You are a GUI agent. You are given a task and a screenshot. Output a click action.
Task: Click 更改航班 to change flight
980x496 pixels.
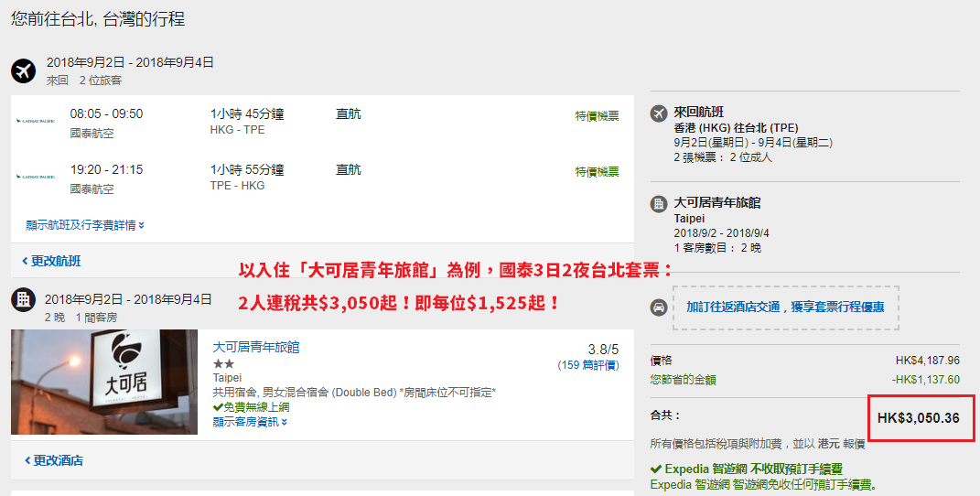tap(51, 261)
